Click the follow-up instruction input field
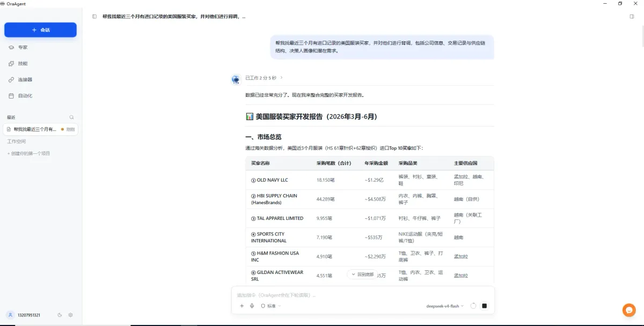 coord(363,295)
